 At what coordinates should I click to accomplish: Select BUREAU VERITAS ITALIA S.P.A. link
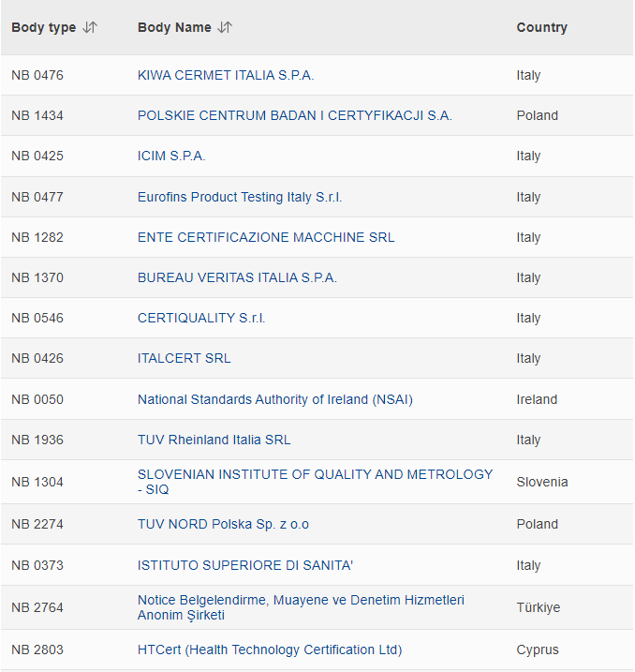click(237, 277)
